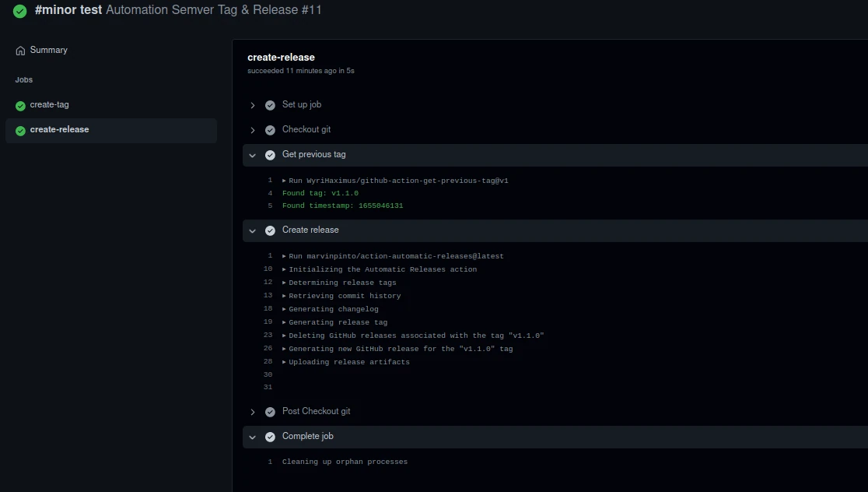Click the check icon next to create-release job

pyautogui.click(x=19, y=129)
